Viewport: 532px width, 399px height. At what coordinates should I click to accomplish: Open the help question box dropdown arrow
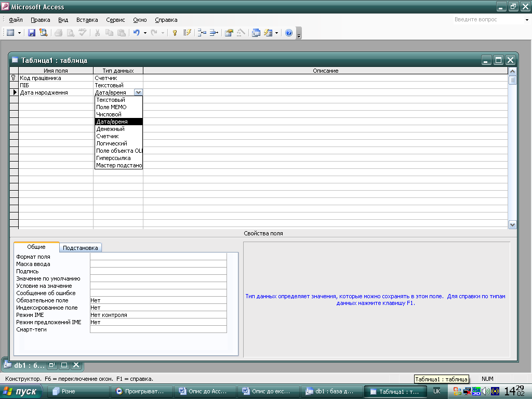[x=527, y=20]
